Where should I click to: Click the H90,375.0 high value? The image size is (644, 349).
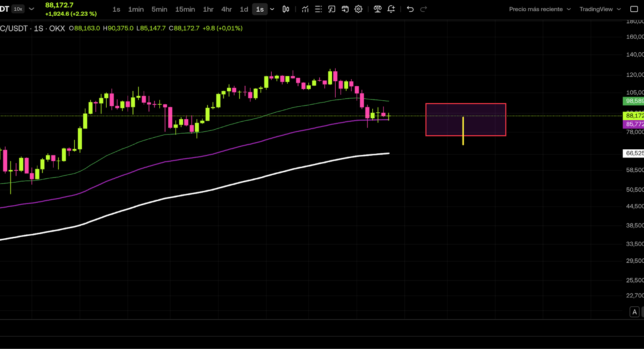[x=118, y=28]
